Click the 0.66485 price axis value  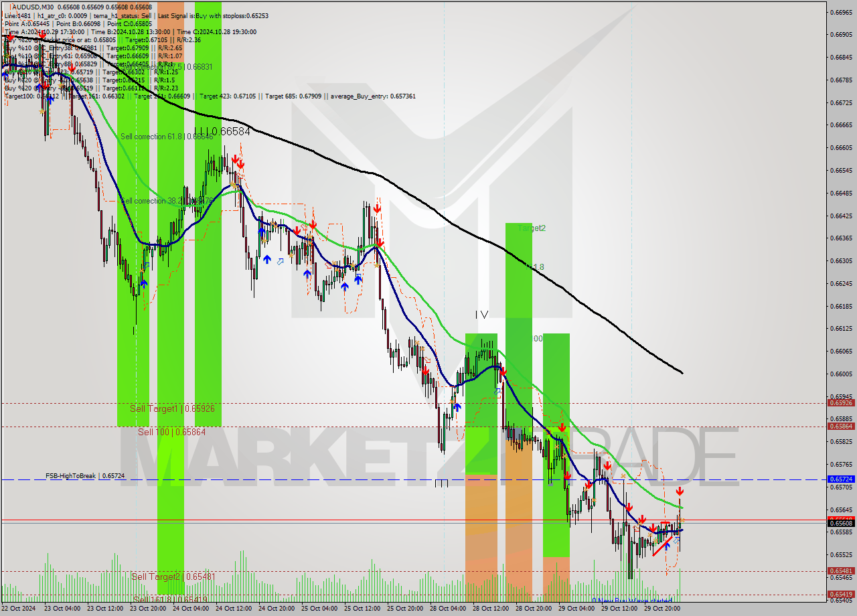tap(841, 194)
